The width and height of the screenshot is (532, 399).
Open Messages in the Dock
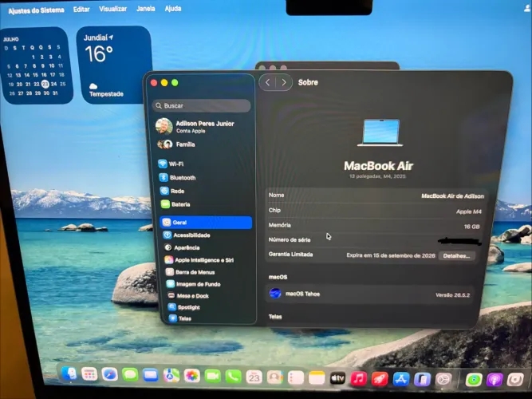click(x=130, y=375)
